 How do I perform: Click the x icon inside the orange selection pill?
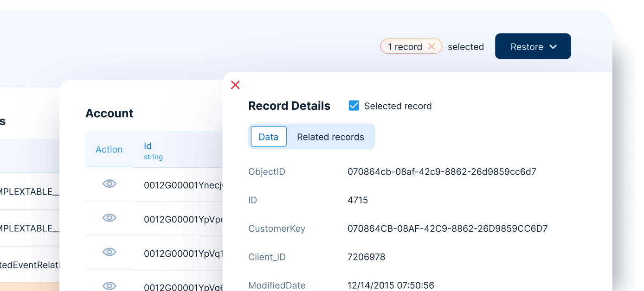(x=431, y=46)
